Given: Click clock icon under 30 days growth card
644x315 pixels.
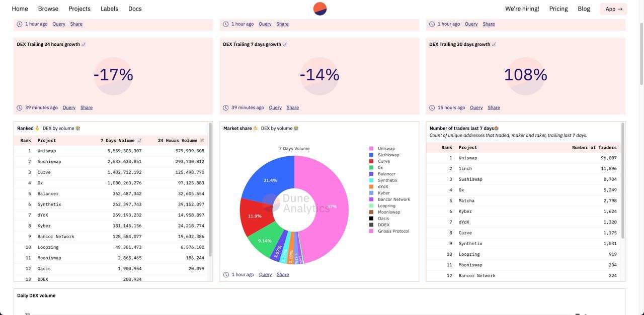Looking at the screenshot, I should click(x=432, y=108).
